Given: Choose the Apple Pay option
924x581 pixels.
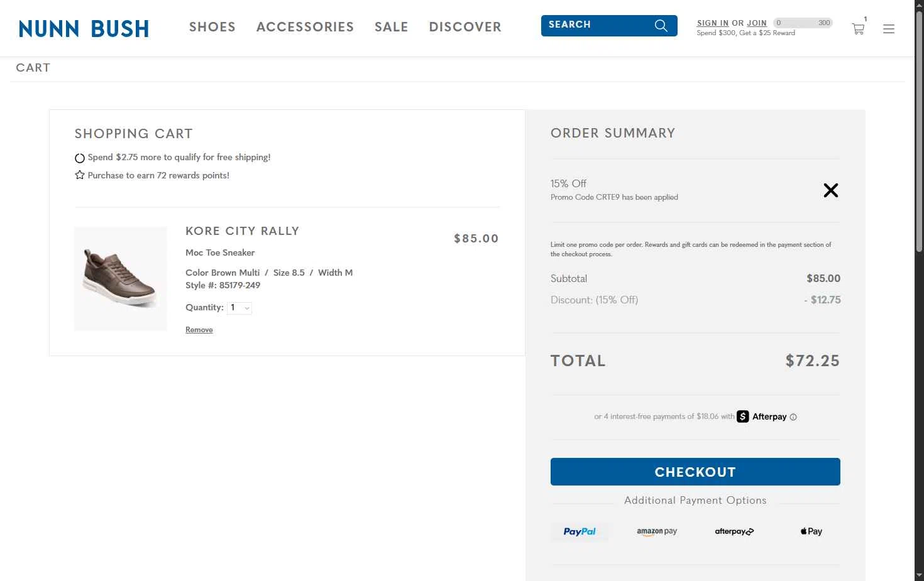Looking at the screenshot, I should click(x=811, y=531).
